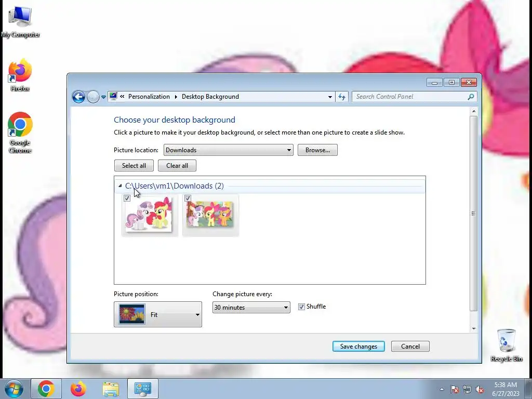Show hidden tray icons
532x399 pixels.
point(442,389)
